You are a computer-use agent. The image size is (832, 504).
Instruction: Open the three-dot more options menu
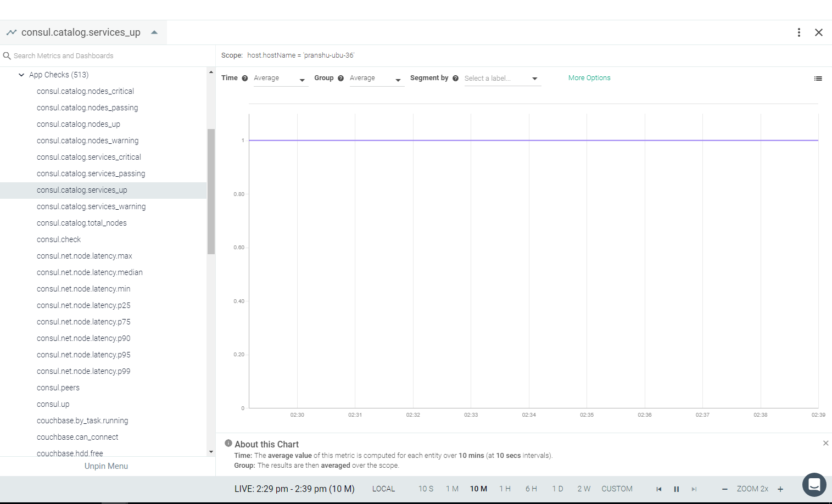pos(799,32)
